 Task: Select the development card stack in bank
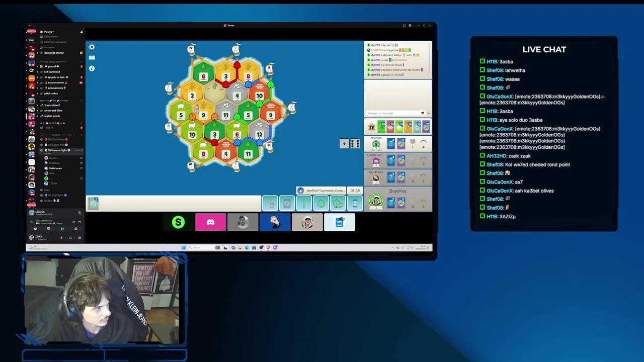426,127
